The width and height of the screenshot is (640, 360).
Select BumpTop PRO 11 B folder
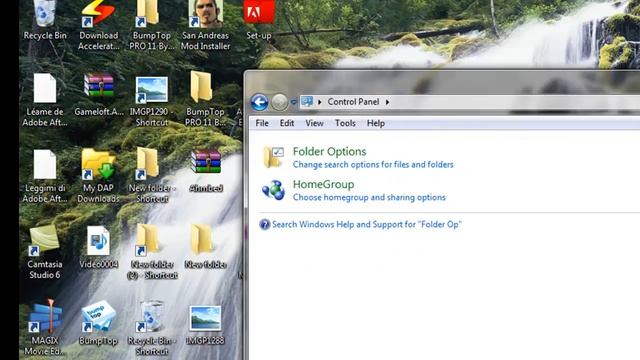(x=201, y=87)
